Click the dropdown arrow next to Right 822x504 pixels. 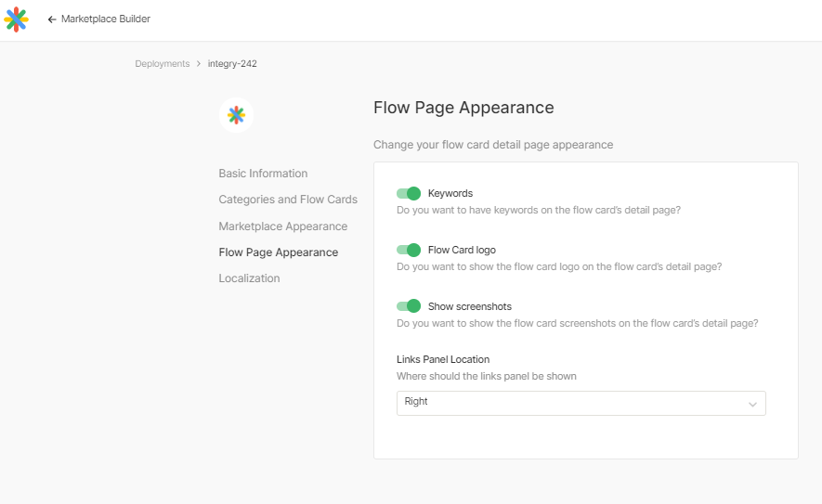[x=752, y=404]
